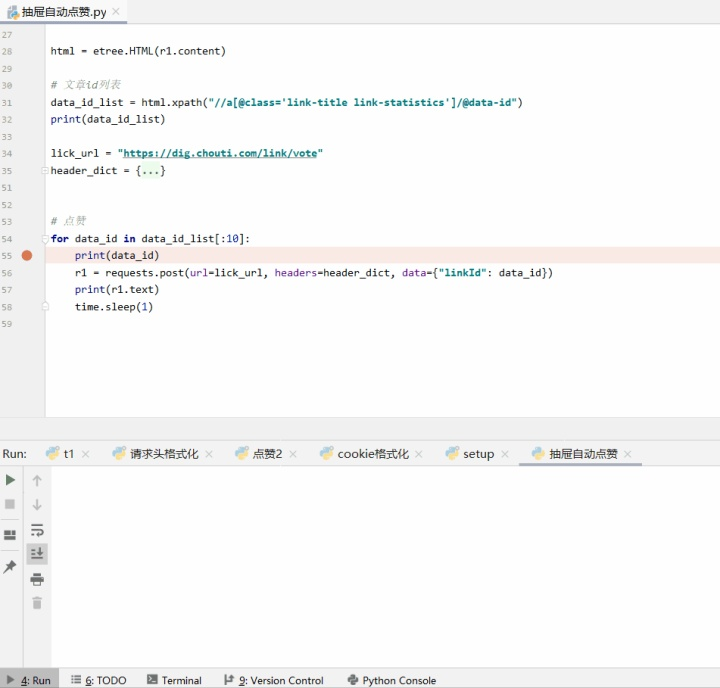
Task: Toggle breakpoint on line 55
Action: pyautogui.click(x=27, y=255)
